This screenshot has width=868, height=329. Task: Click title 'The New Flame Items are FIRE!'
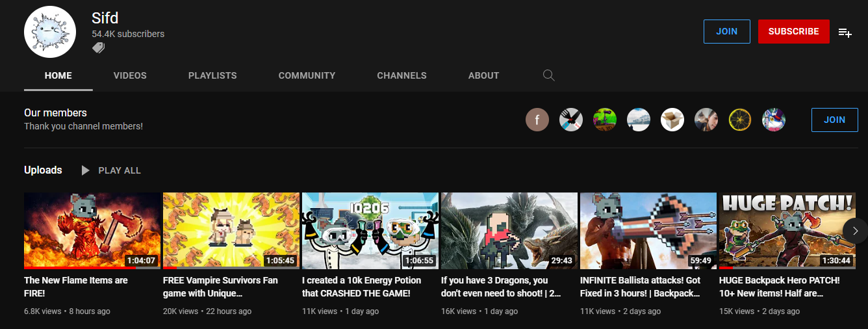76,287
